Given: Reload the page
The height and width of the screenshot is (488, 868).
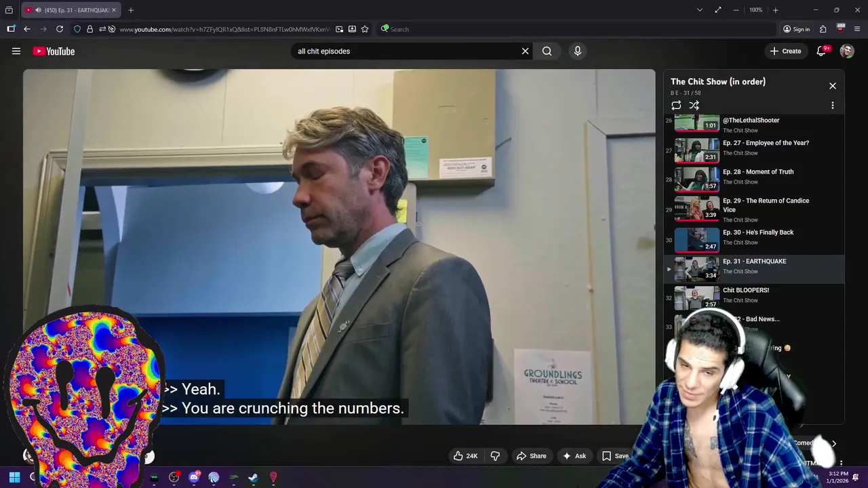Looking at the screenshot, I should click(x=60, y=29).
